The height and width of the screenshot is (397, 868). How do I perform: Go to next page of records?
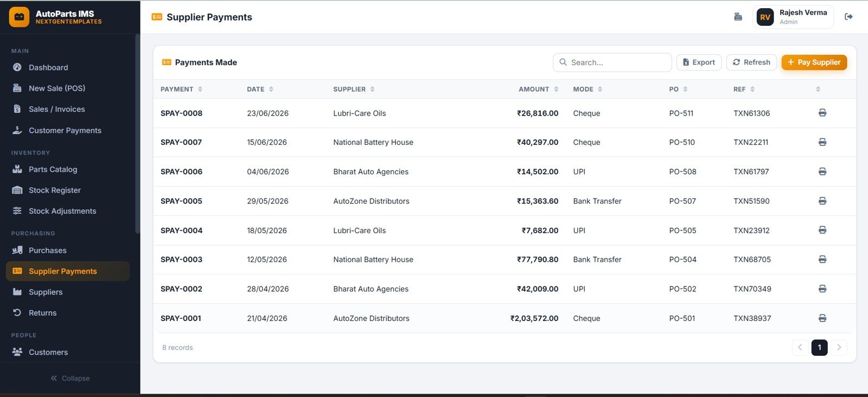coord(839,347)
